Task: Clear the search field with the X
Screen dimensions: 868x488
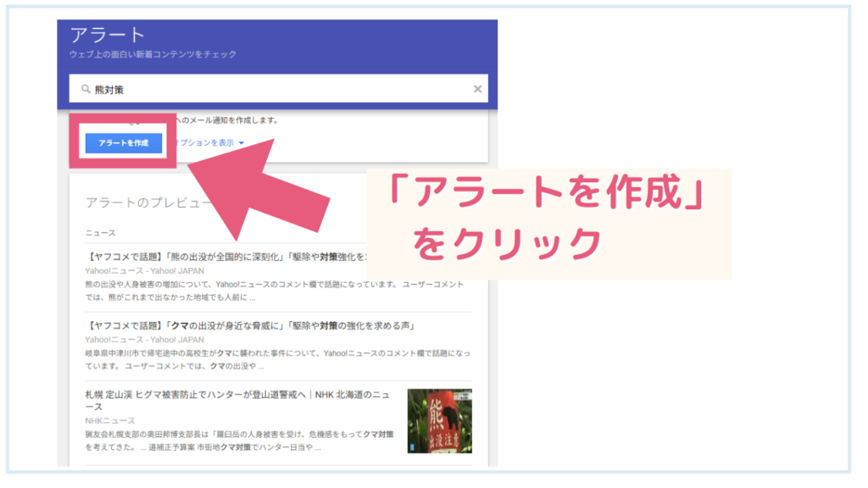Action: click(477, 89)
